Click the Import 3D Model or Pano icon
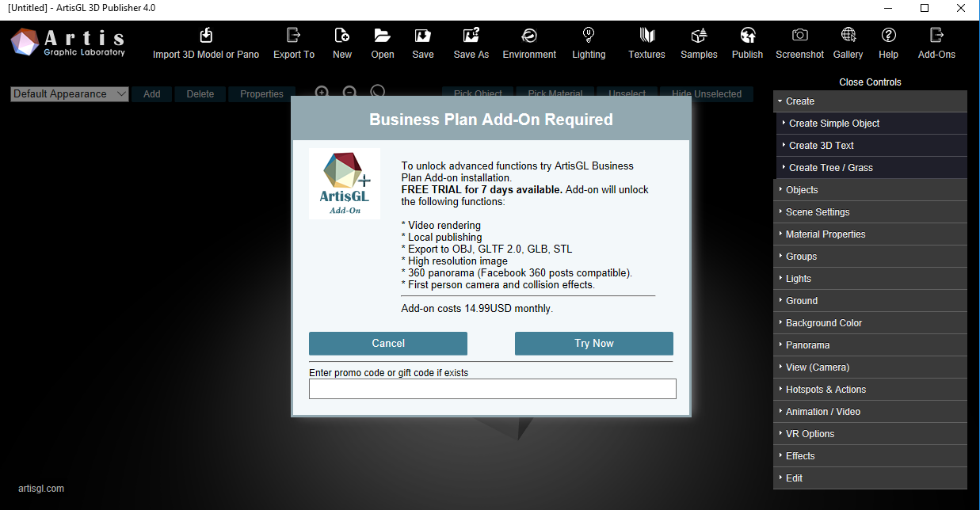The width and height of the screenshot is (980, 510). click(206, 36)
